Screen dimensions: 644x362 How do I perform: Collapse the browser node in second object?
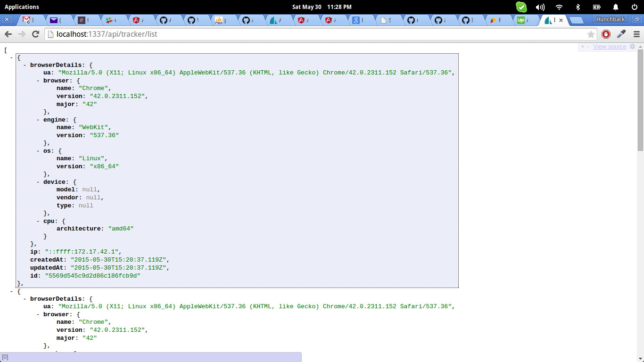(x=38, y=315)
